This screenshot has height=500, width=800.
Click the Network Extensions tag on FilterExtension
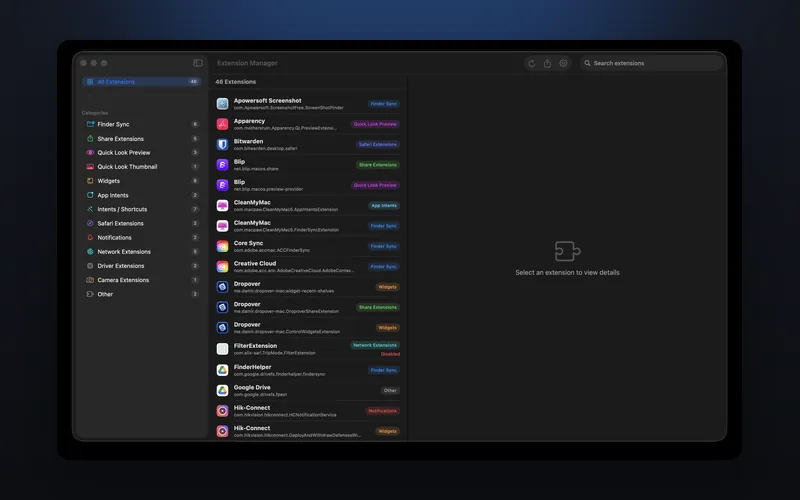tap(375, 345)
